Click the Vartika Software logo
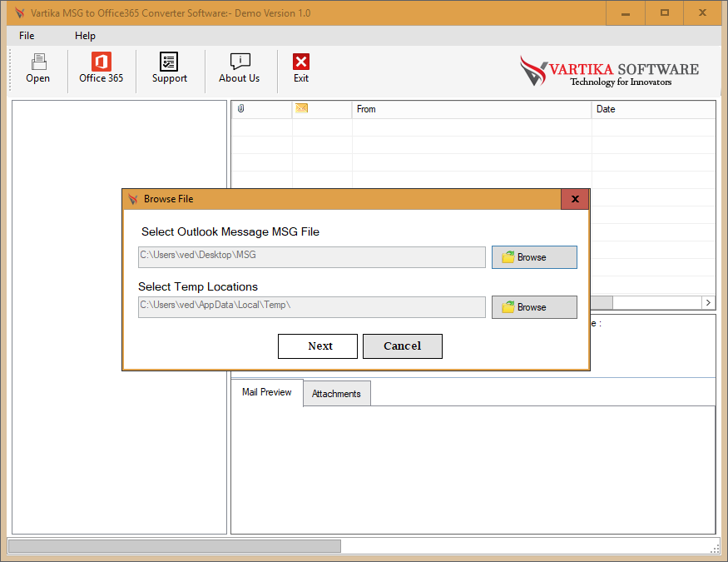 click(x=609, y=71)
